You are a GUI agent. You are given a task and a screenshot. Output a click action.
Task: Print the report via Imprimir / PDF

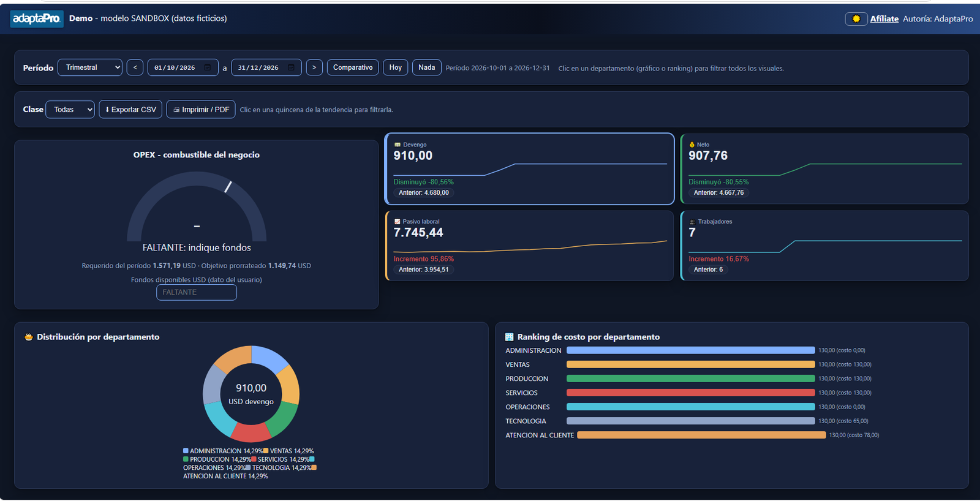click(201, 110)
